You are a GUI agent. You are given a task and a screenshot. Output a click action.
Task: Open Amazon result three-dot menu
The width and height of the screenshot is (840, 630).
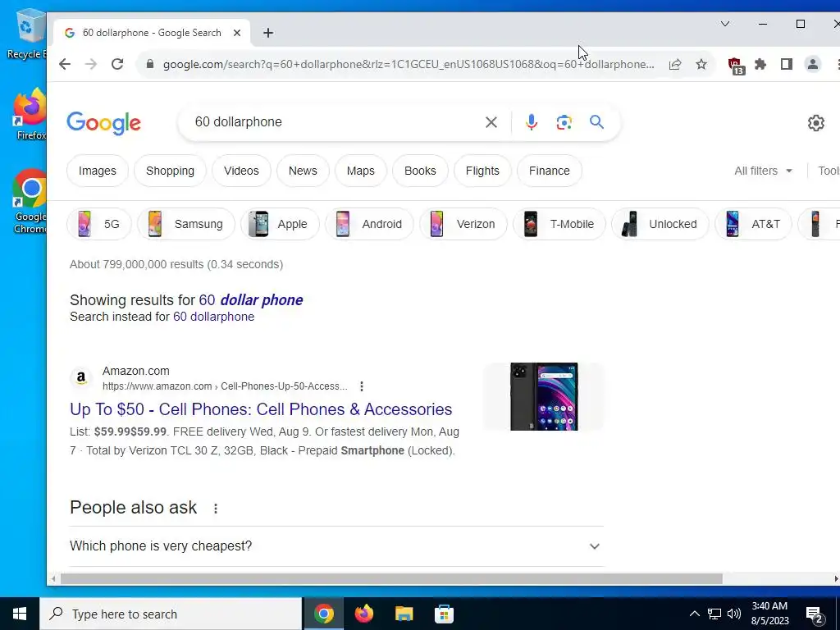click(362, 386)
